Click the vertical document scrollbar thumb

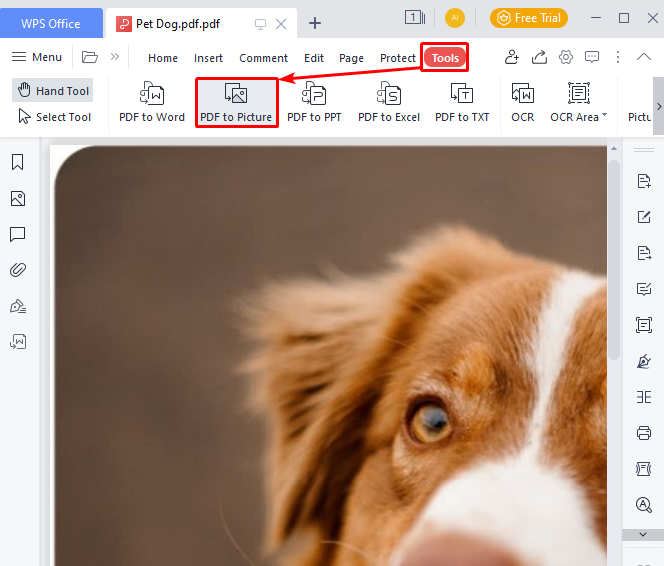614,260
